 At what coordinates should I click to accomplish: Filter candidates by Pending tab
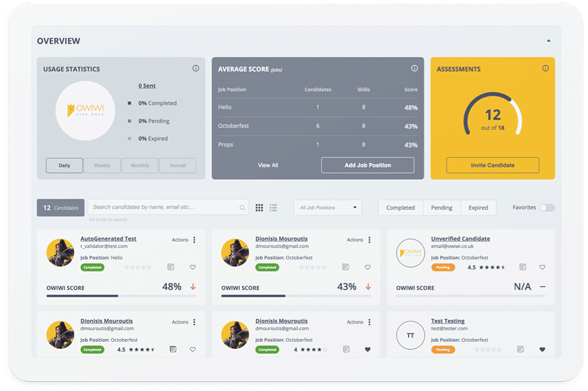pos(442,208)
